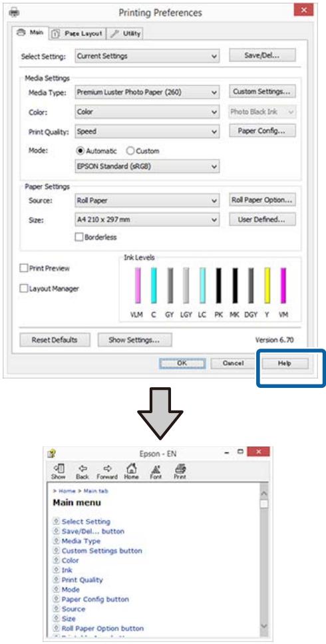Expand the Print Quality dropdown
Screen dimensions: 326x644
[x=147, y=132]
